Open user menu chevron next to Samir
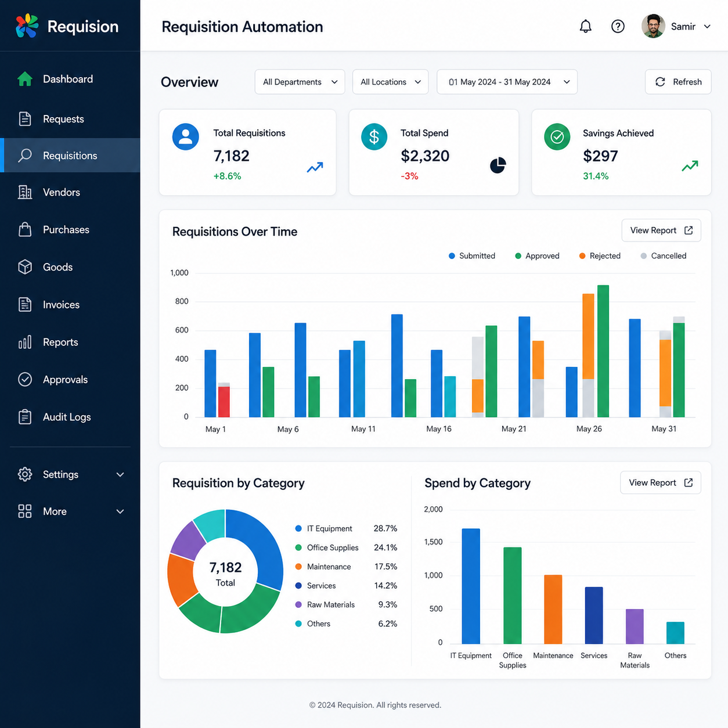 [x=707, y=26]
